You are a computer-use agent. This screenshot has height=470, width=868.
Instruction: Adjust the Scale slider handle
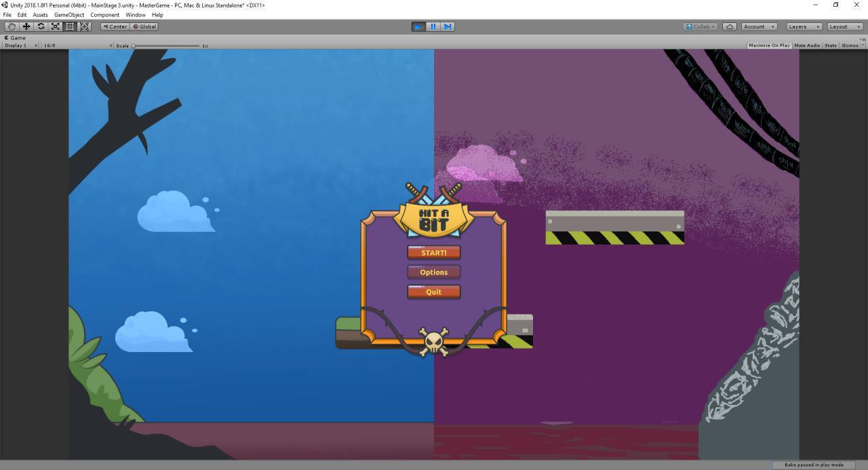tap(134, 45)
